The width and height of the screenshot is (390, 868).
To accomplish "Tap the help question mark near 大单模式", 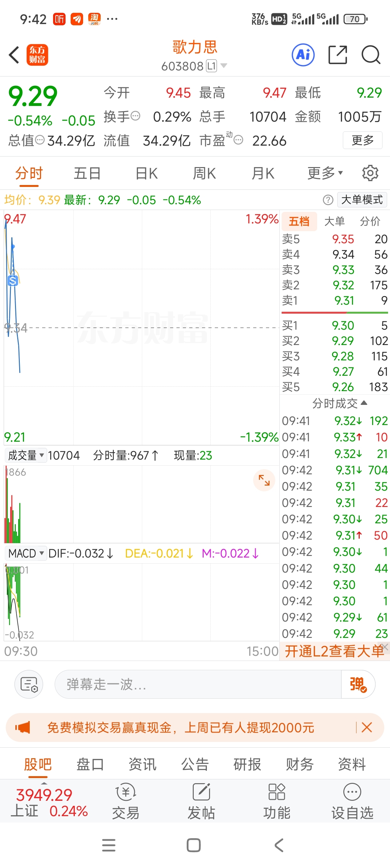I will point(328,200).
